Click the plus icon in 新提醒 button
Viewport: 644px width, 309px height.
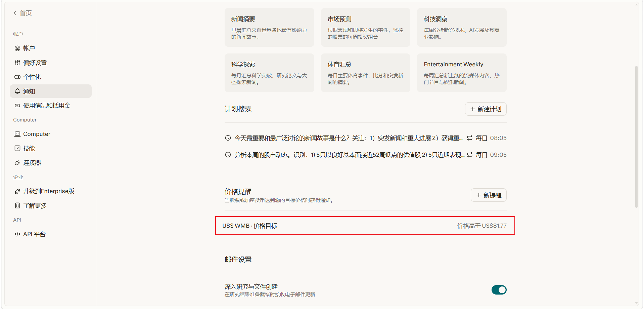[479, 195]
